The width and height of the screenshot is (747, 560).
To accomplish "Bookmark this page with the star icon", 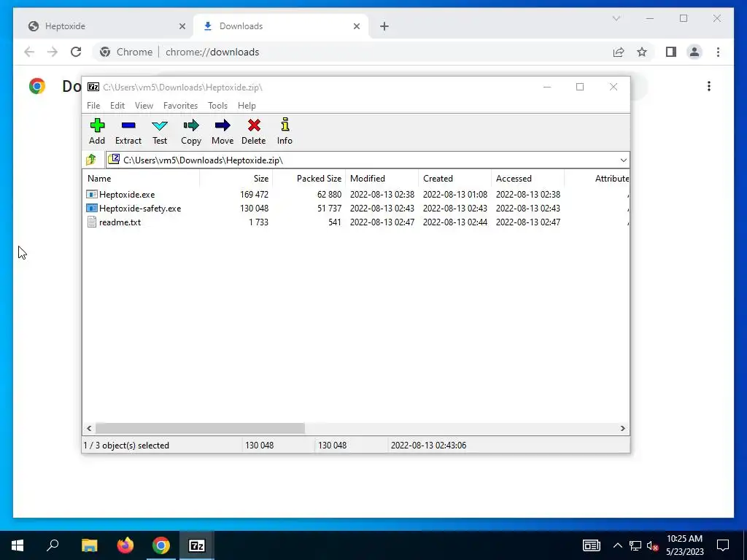I will 642,52.
